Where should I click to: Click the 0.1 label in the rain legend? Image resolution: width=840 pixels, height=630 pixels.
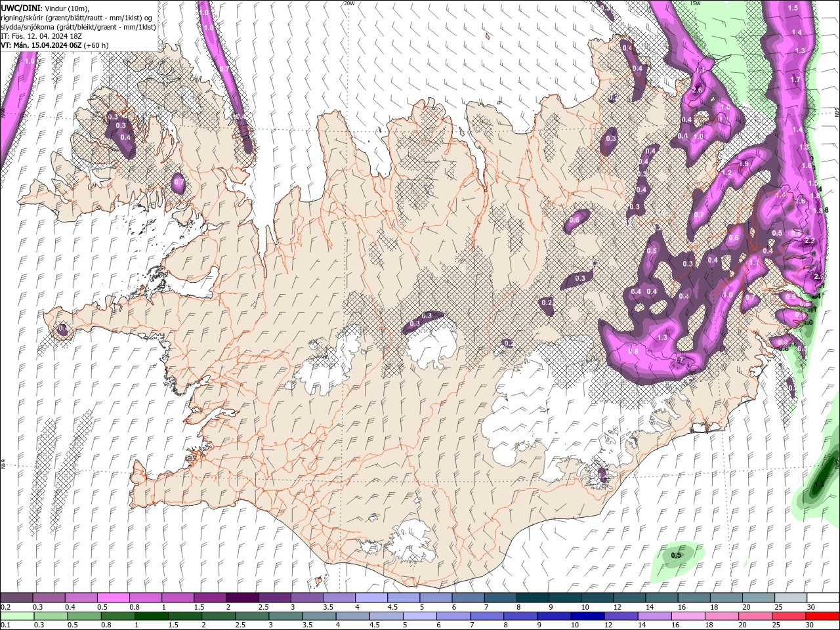pyautogui.click(x=6, y=625)
